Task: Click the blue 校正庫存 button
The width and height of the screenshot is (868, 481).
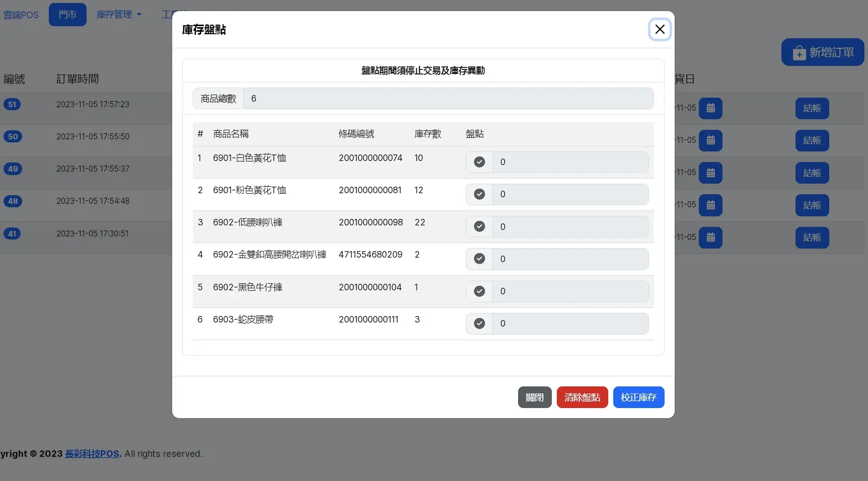Action: tap(638, 397)
